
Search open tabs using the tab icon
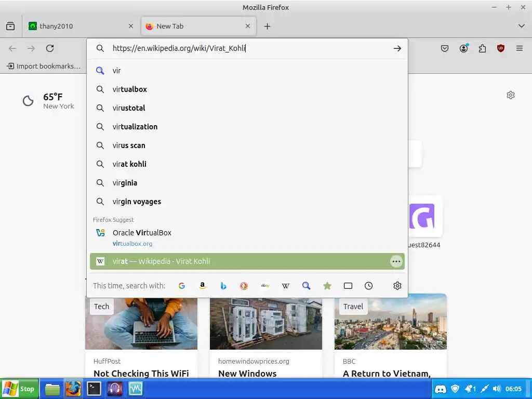click(x=348, y=286)
